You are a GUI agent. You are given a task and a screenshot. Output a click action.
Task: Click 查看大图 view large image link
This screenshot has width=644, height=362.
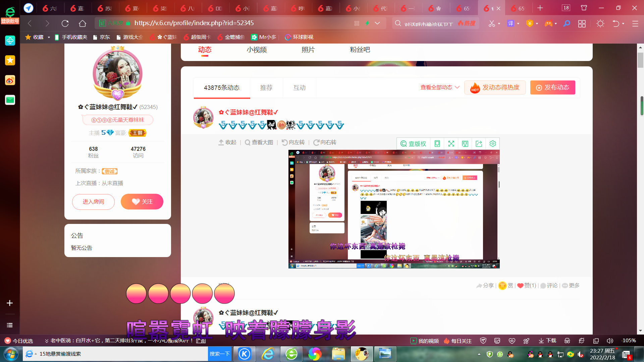pyautogui.click(x=259, y=142)
